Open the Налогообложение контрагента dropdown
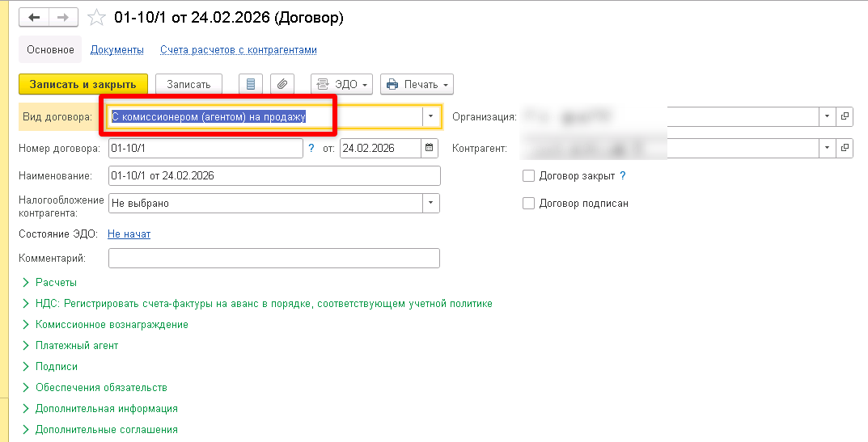The image size is (868, 442). 430,203
